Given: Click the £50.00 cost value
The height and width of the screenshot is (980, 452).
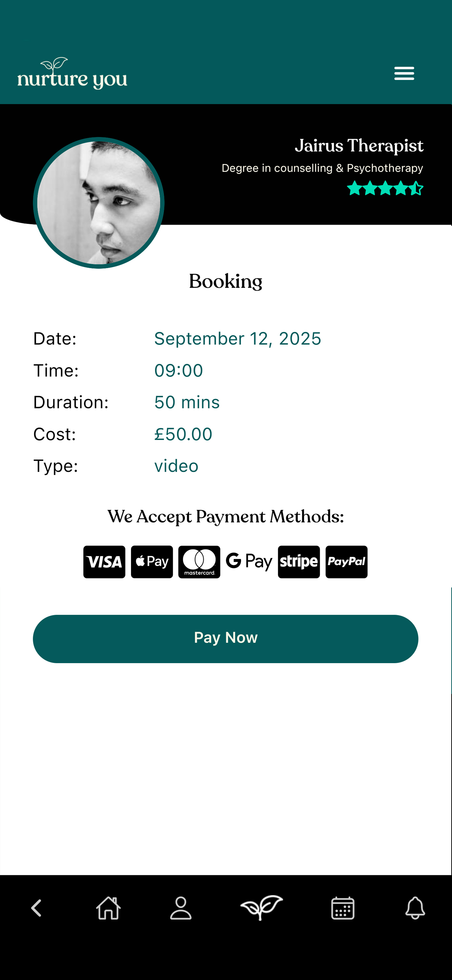Looking at the screenshot, I should point(183,434).
